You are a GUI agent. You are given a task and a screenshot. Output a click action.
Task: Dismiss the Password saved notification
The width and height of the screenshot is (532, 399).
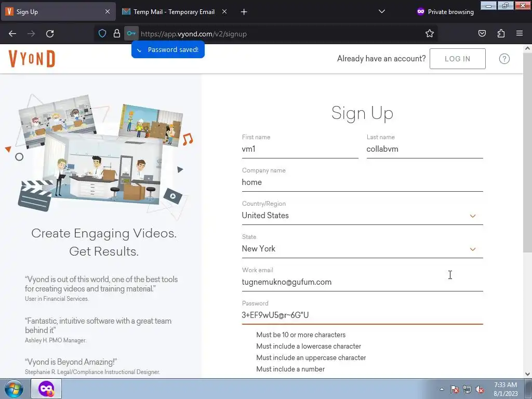click(168, 49)
